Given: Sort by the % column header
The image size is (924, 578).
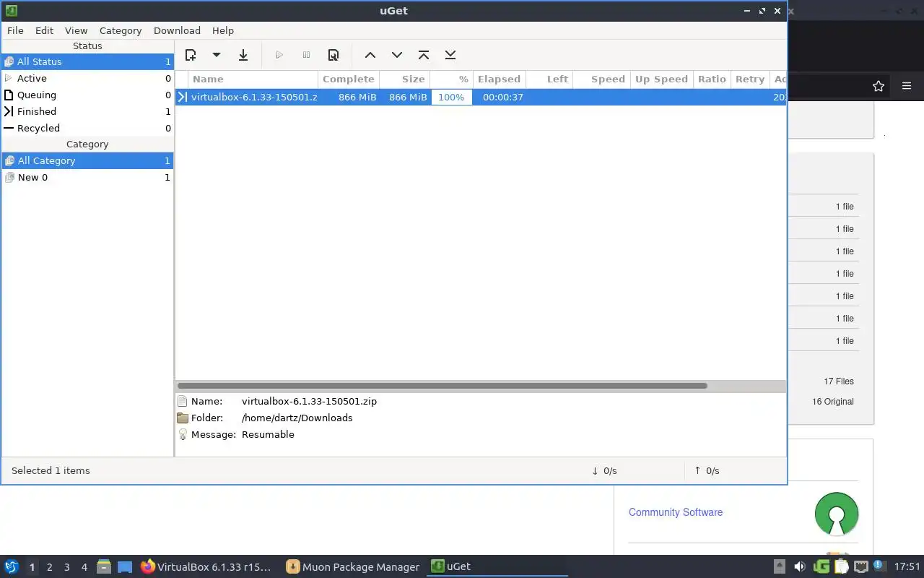Looking at the screenshot, I should tap(451, 79).
